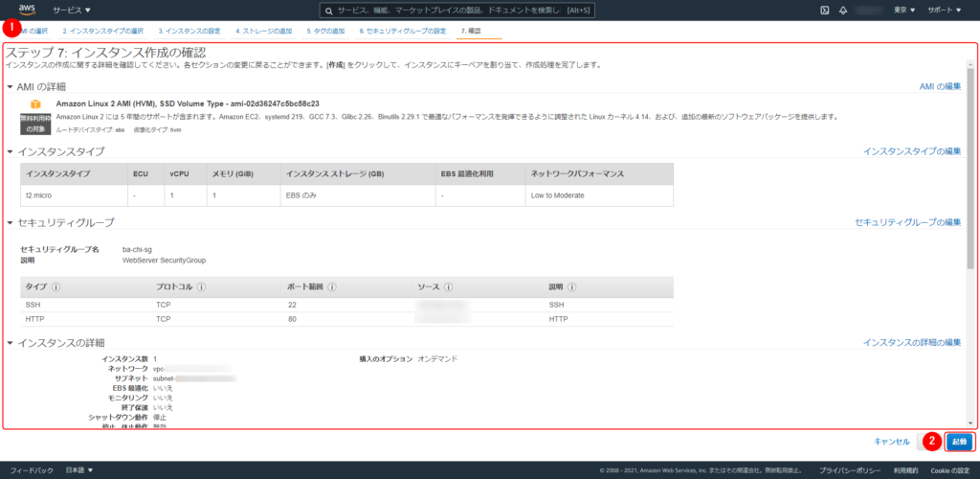Click the scrollbar down arrow
This screenshot has height=479, width=980.
[970, 422]
